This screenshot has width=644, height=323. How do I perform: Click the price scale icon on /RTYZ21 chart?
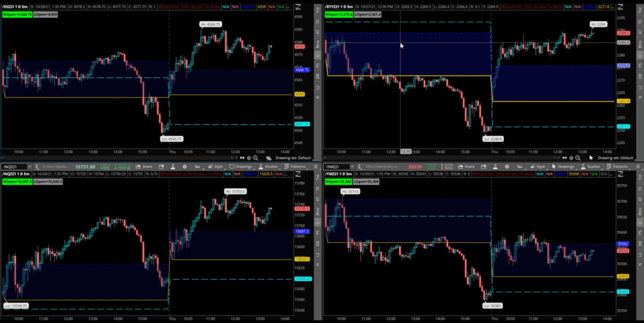tap(620, 7)
